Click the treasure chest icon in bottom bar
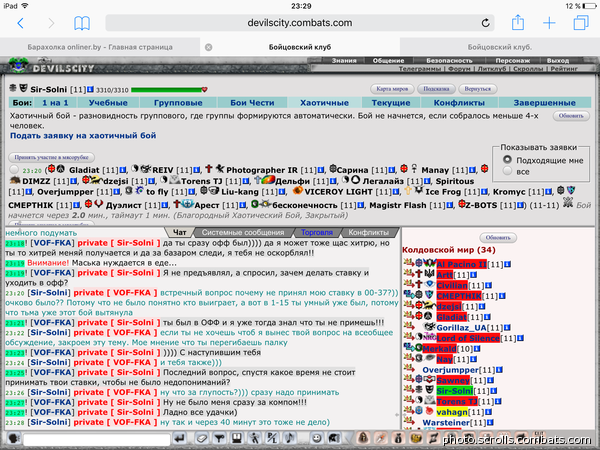 pyautogui.click(x=416, y=438)
